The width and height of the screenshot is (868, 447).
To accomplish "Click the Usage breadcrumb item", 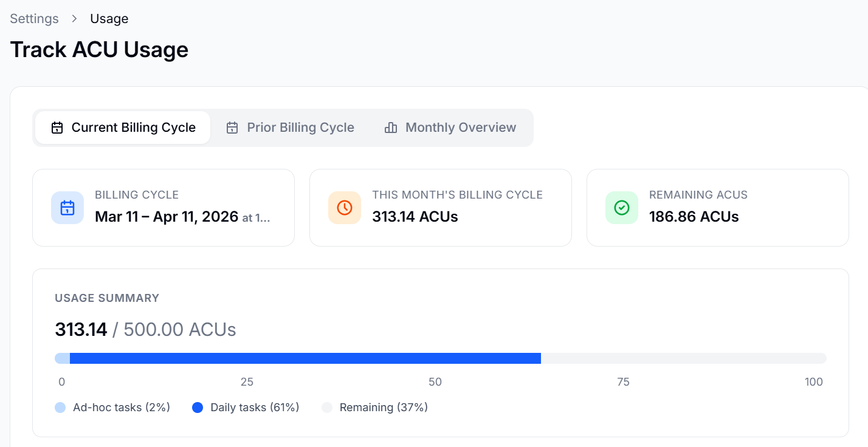I will point(109,19).
